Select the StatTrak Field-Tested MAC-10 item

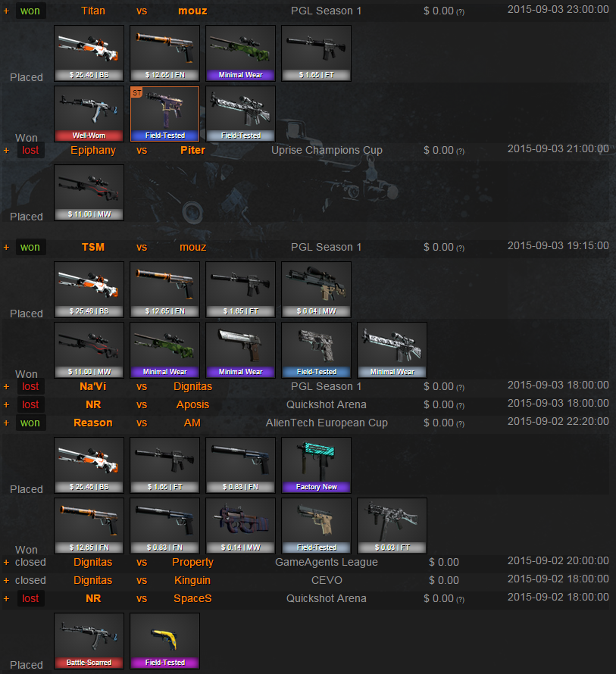pyautogui.click(x=164, y=114)
